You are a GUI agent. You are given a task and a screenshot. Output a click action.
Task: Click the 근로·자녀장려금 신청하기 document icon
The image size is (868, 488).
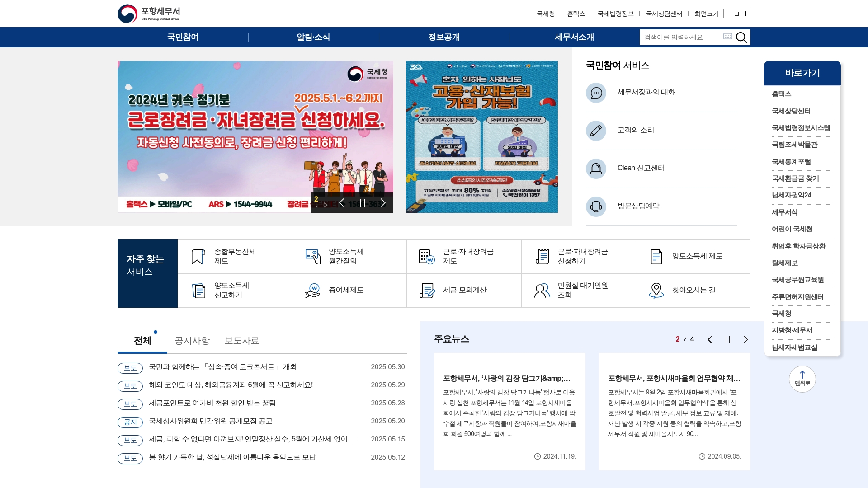tap(542, 257)
